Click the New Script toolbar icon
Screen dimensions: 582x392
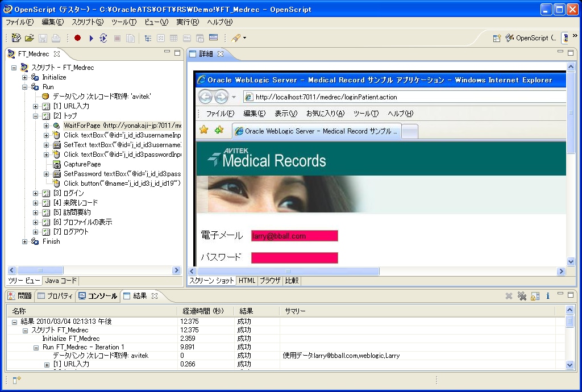[16, 38]
